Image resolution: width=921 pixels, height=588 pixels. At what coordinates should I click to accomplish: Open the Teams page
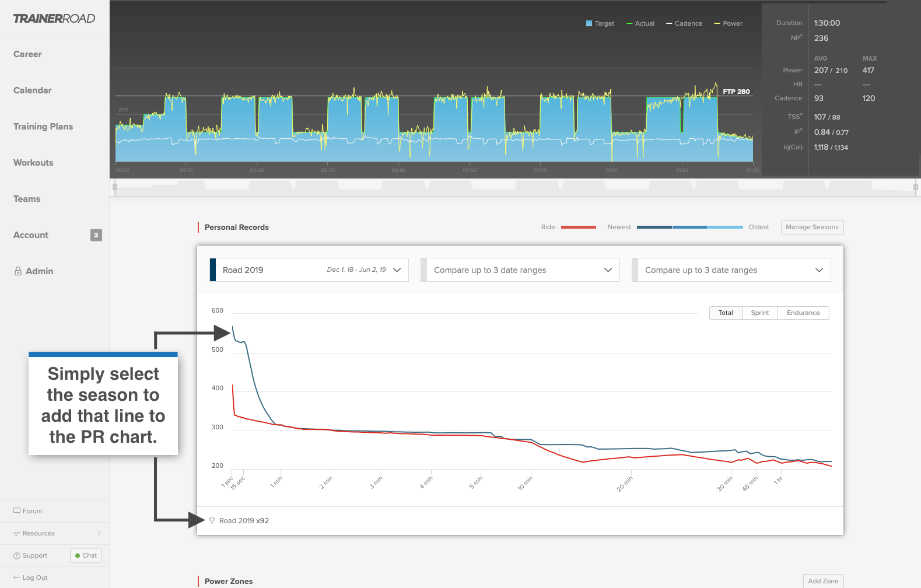(x=27, y=199)
